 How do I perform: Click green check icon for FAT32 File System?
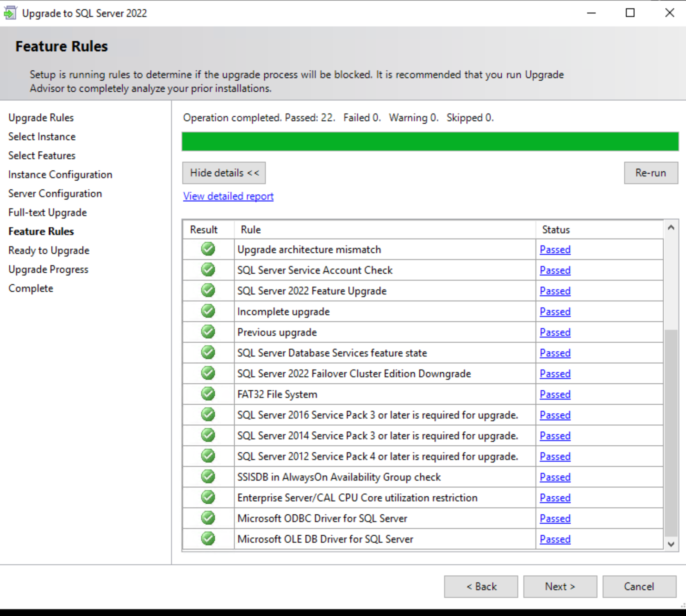208,394
